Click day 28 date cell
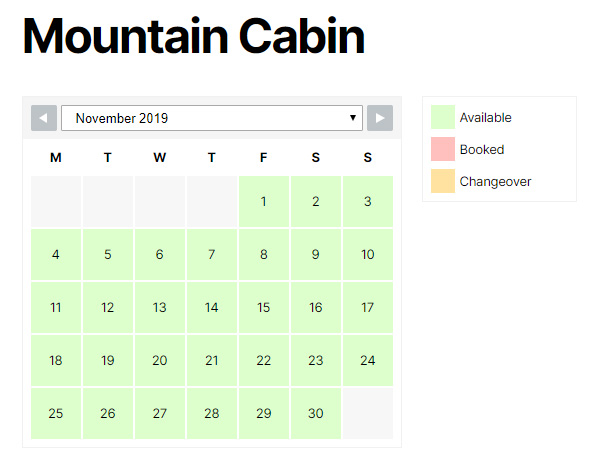This screenshot has width=609, height=460. 212,414
